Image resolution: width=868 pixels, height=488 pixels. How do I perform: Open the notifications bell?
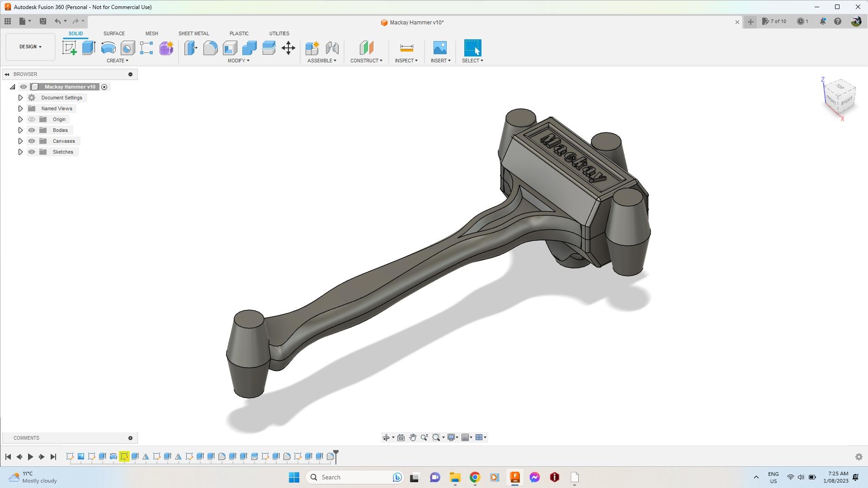(823, 21)
